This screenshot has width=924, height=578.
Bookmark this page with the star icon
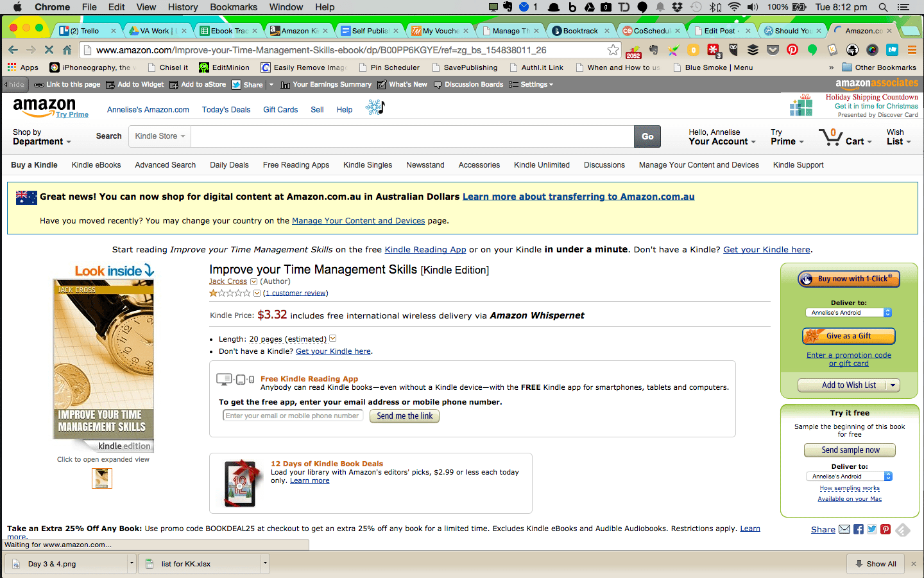[613, 49]
